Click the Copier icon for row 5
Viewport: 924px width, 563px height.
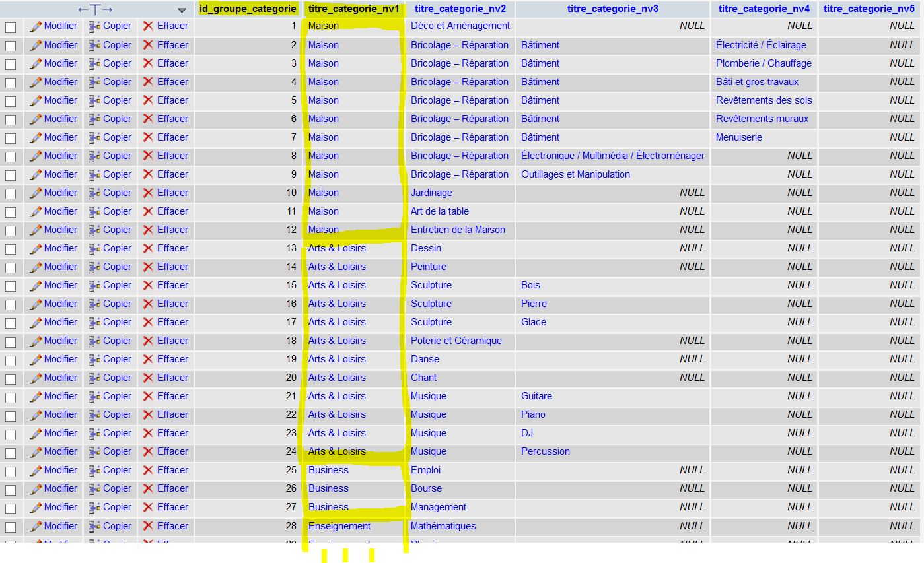tap(94, 100)
